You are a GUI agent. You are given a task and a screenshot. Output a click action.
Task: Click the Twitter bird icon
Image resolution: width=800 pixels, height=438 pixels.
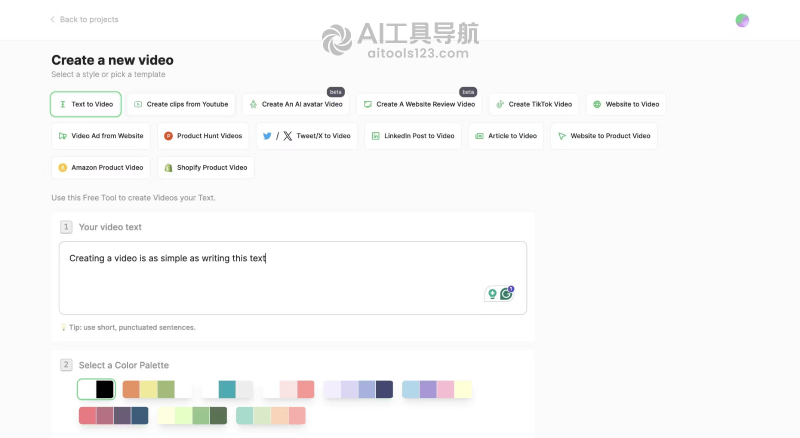point(267,136)
